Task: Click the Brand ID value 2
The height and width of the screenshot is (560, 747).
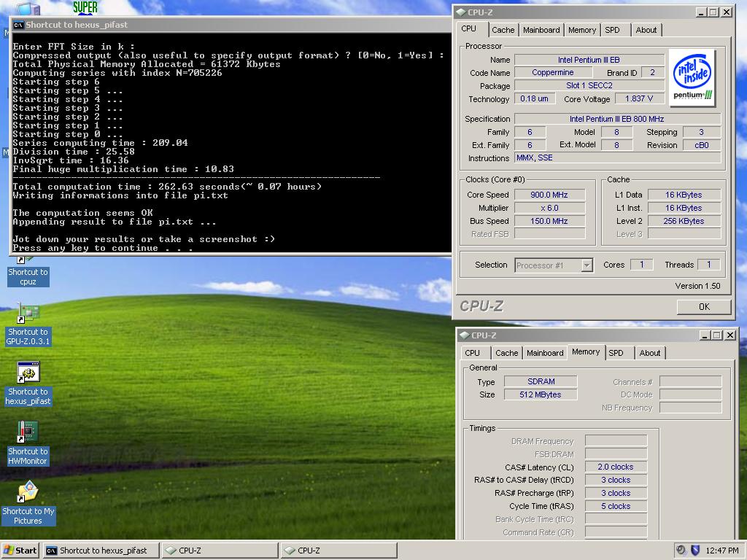Action: [653, 72]
